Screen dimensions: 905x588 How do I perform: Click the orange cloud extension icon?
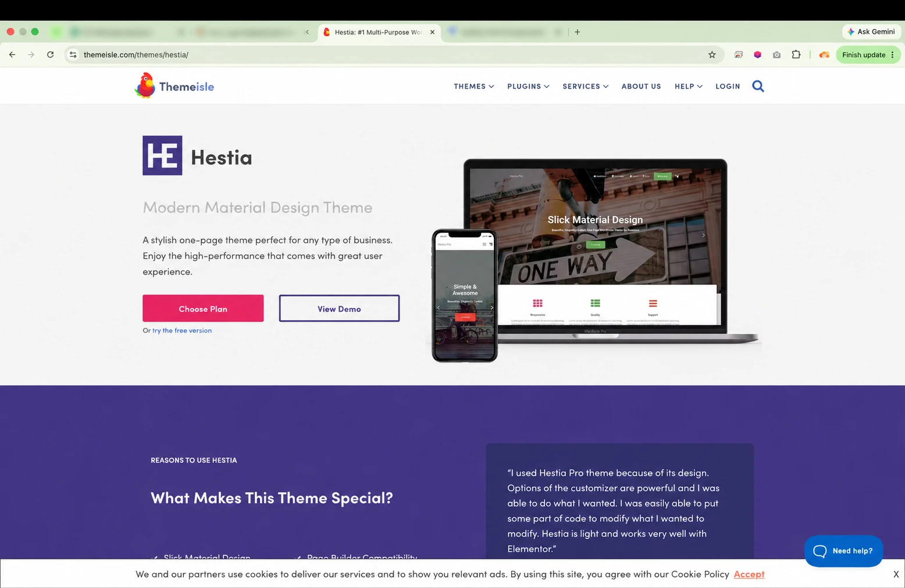824,55
